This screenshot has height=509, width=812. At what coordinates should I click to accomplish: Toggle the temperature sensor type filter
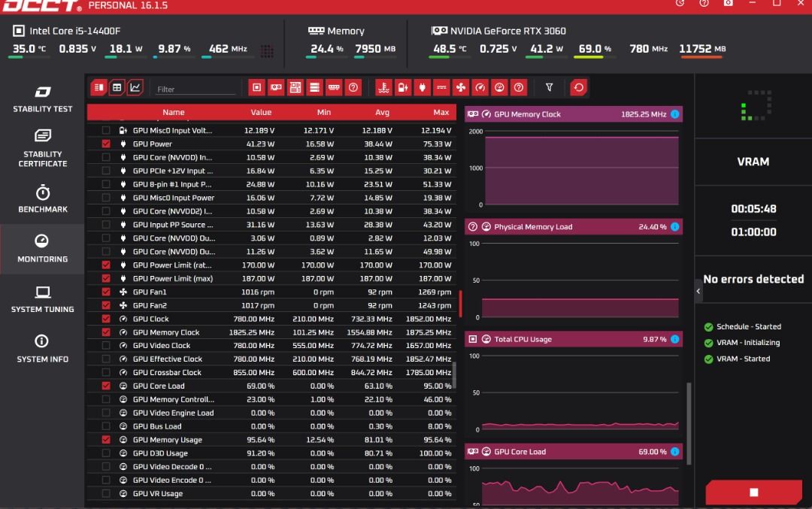pos(383,87)
